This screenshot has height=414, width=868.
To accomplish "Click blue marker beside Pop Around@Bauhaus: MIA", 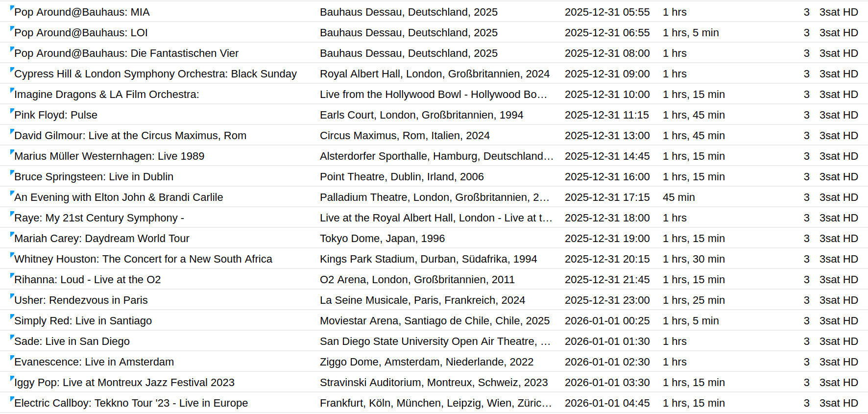I will coord(12,8).
